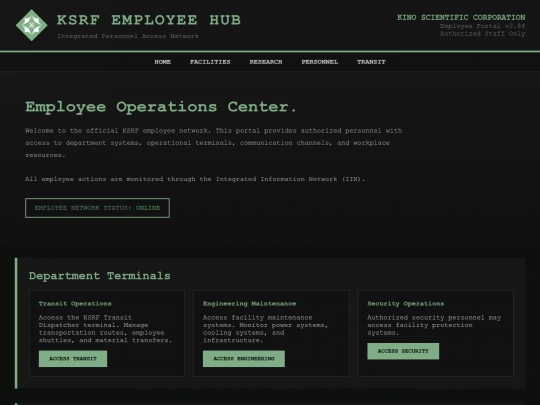The height and width of the screenshot is (405, 540).
Task: Click the Integrated Information Network monitoring notice
Action: 195,179
